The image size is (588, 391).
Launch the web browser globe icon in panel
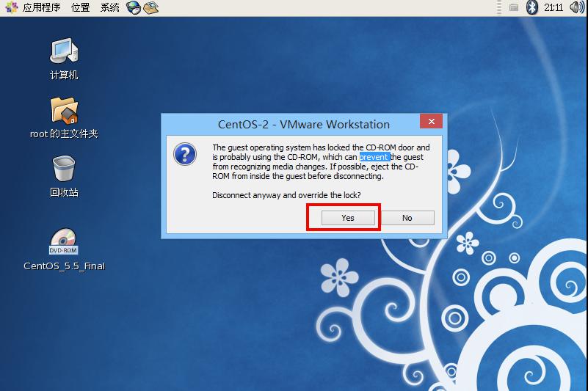133,7
